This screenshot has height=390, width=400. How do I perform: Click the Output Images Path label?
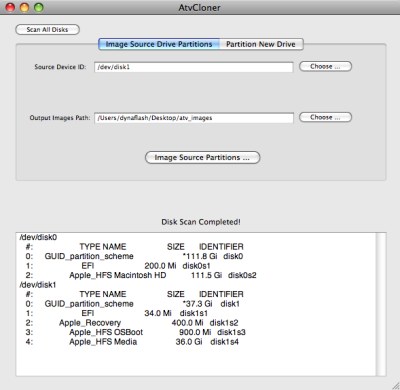point(60,118)
